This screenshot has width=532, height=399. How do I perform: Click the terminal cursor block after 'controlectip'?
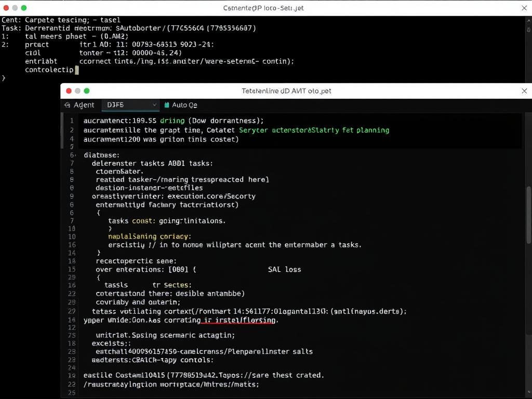[77, 70]
